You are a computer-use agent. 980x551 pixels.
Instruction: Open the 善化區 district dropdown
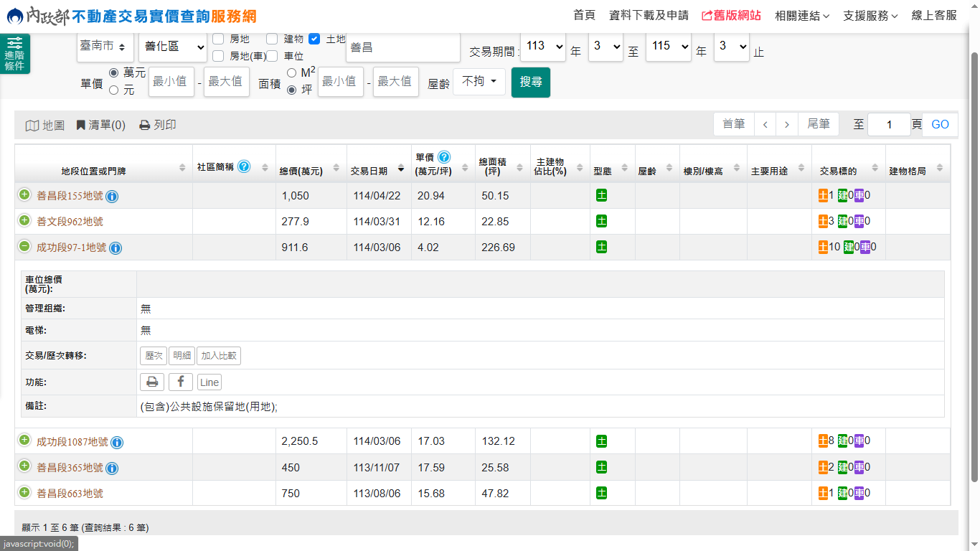coord(172,47)
